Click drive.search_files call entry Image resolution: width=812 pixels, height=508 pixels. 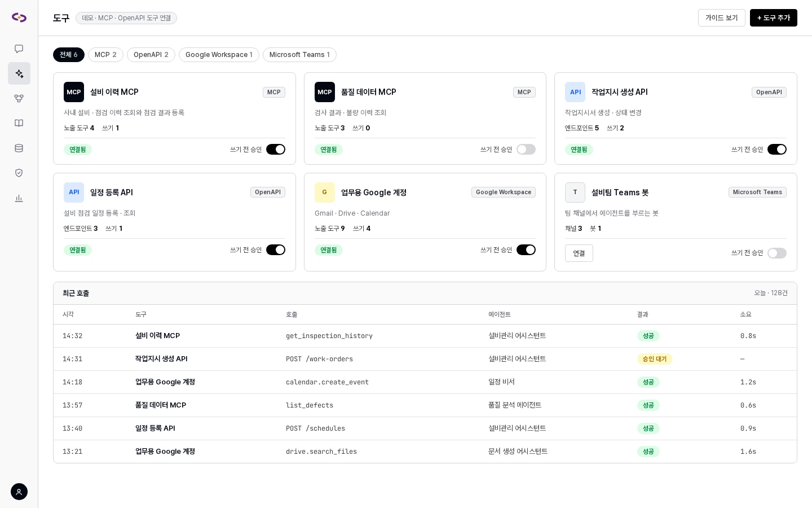pyautogui.click(x=321, y=452)
